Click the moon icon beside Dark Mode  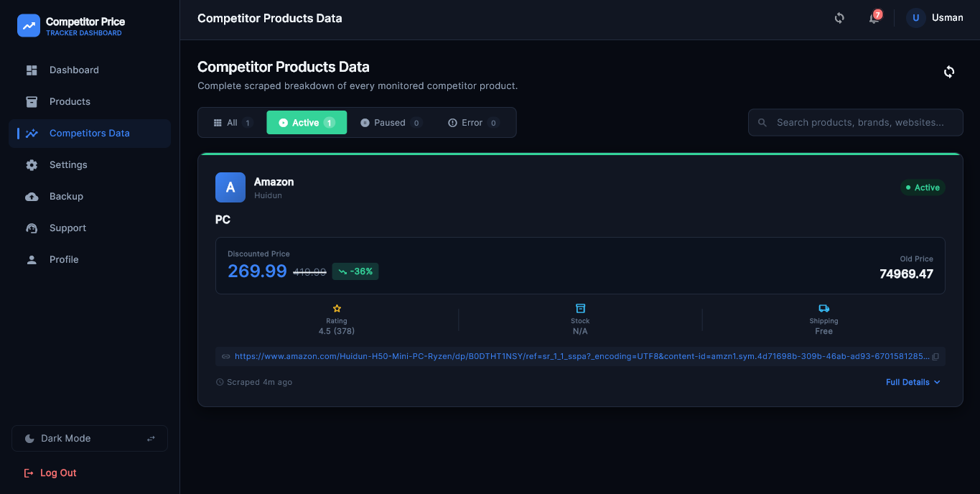(x=29, y=439)
